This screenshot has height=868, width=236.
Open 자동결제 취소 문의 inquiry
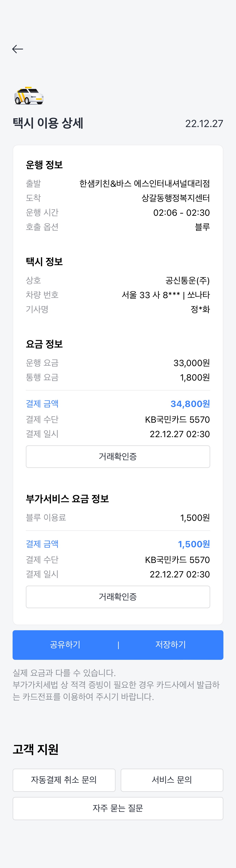pyautogui.click(x=64, y=780)
